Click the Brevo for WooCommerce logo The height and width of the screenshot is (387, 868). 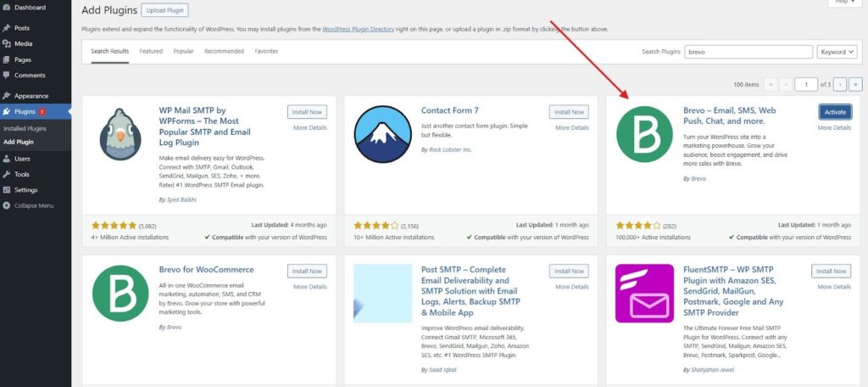[x=120, y=293]
